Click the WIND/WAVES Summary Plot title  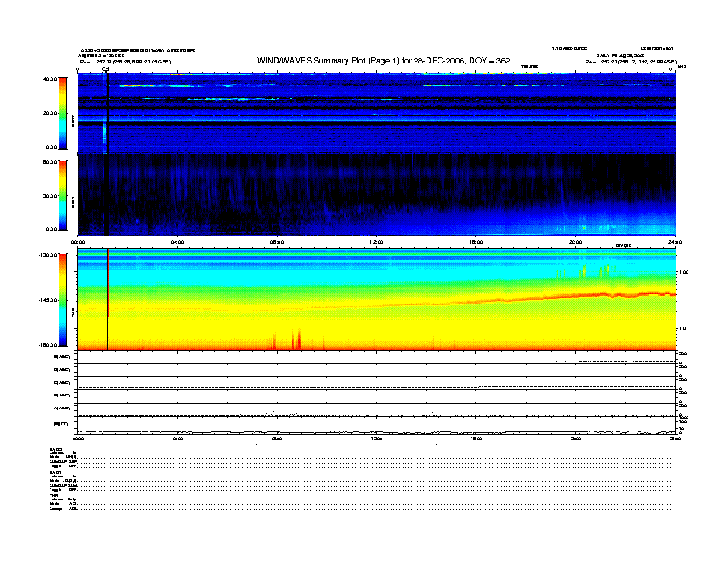[x=383, y=61]
